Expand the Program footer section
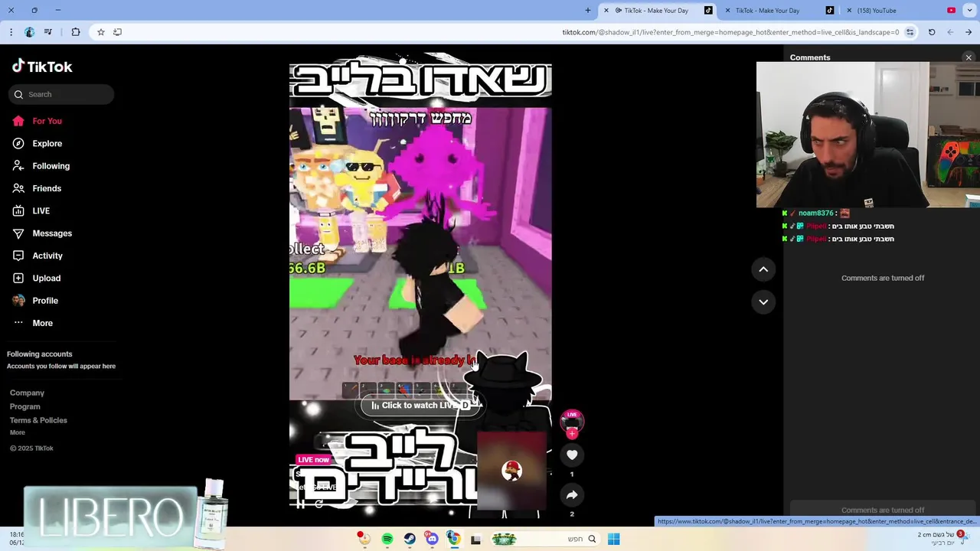980x551 pixels. (x=25, y=406)
